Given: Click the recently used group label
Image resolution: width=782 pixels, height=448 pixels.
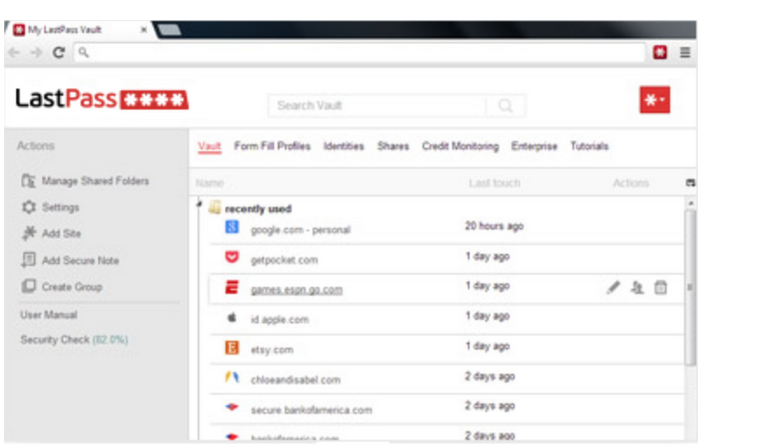Looking at the screenshot, I should [258, 209].
